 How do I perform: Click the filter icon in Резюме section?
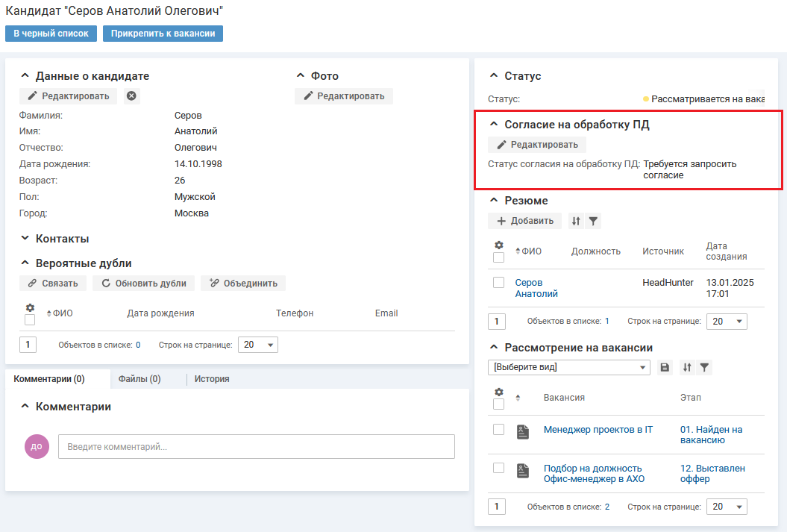click(593, 221)
